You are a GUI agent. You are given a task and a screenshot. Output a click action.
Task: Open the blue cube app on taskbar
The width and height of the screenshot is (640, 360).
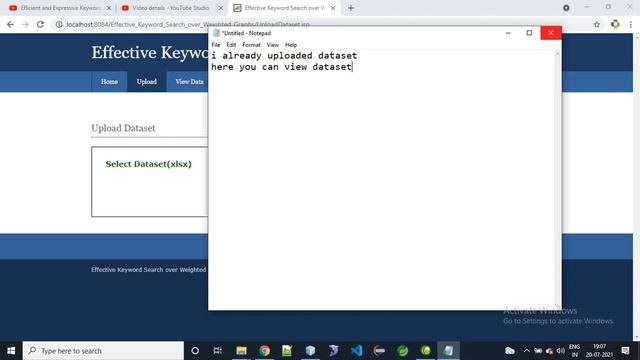click(x=310, y=351)
